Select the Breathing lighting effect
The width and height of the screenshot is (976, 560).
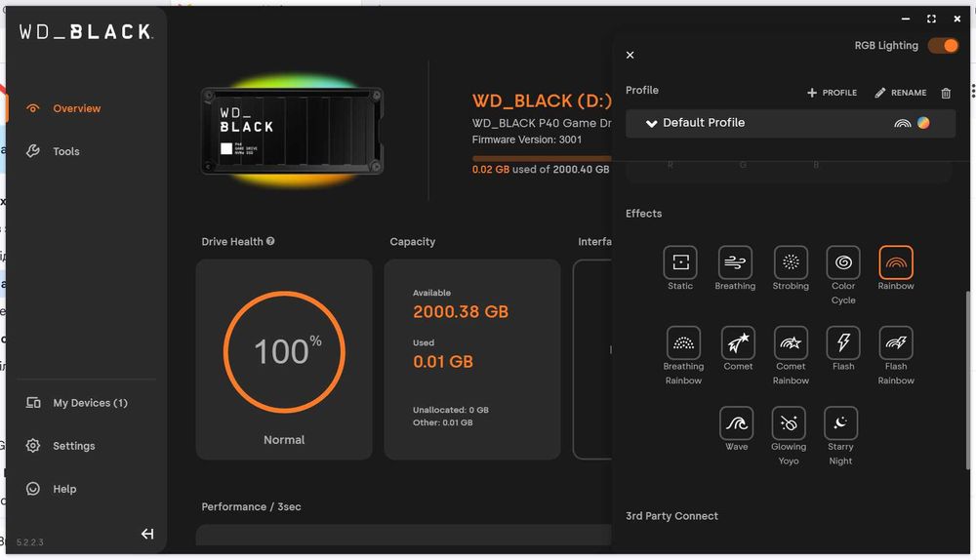(735, 262)
